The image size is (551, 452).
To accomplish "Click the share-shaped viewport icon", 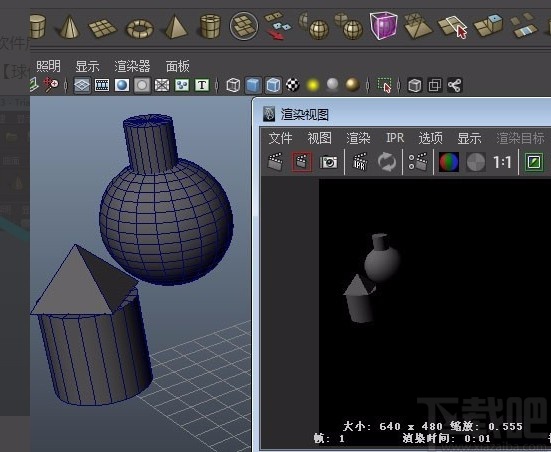I will pos(455,85).
